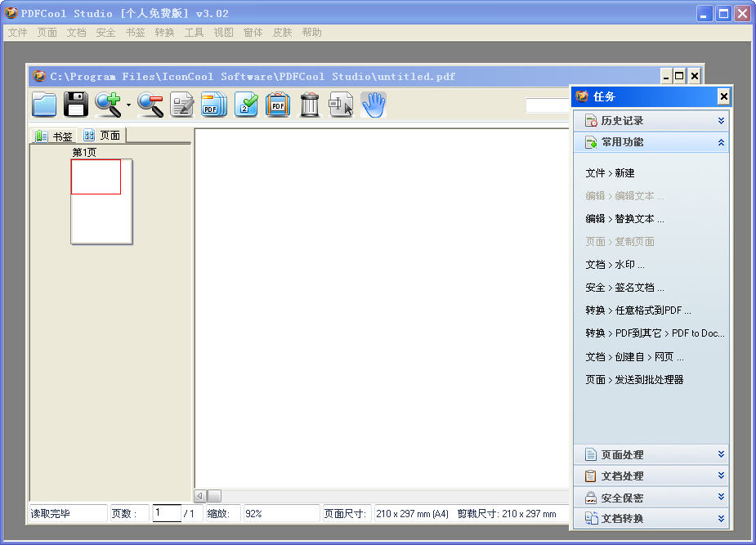Expand the 文档处理 section

coord(651,476)
